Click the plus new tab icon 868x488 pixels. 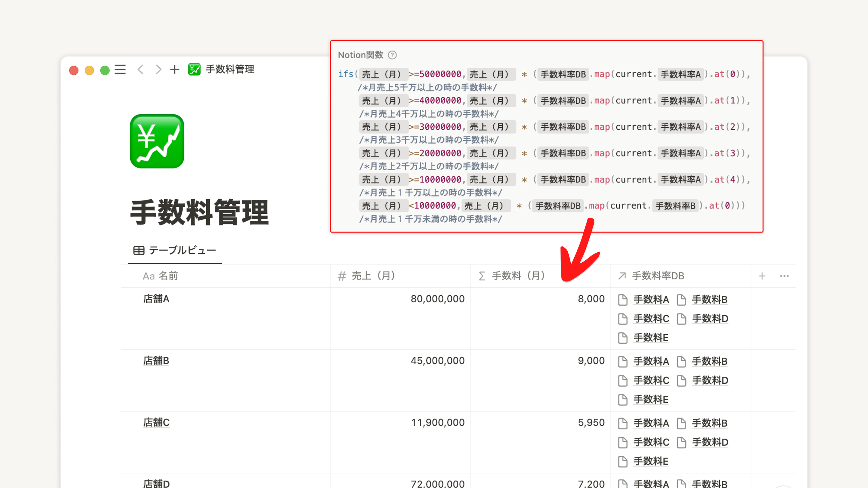tap(175, 70)
